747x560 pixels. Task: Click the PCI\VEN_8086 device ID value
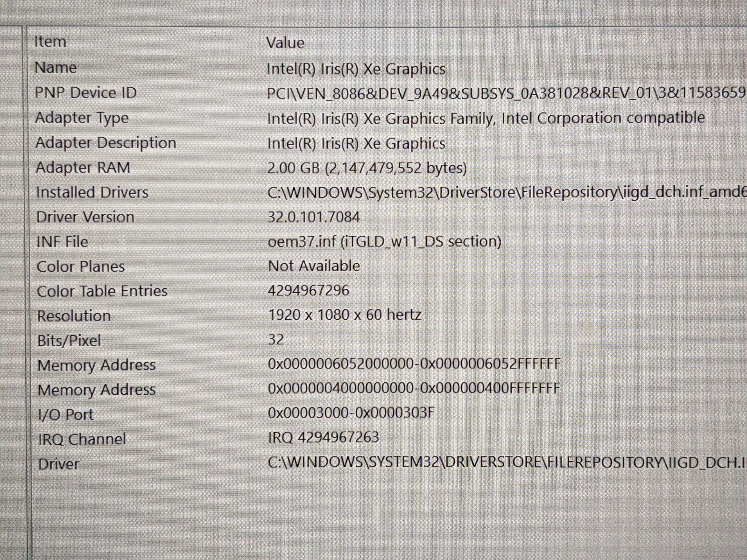point(506,93)
